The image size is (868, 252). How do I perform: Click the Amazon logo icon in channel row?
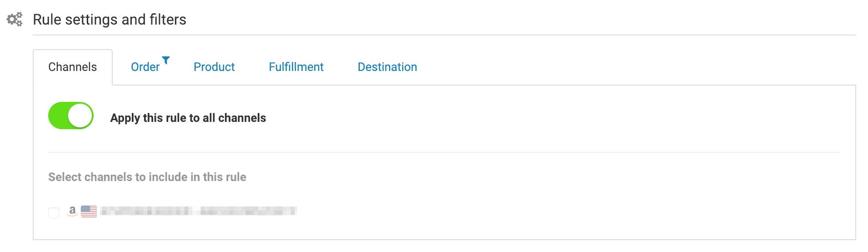pos(72,211)
